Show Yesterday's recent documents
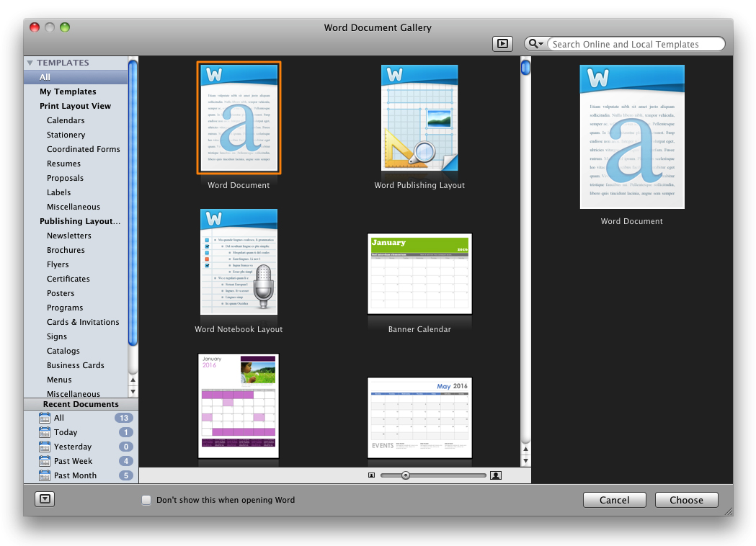The height and width of the screenshot is (546, 756). click(81, 447)
